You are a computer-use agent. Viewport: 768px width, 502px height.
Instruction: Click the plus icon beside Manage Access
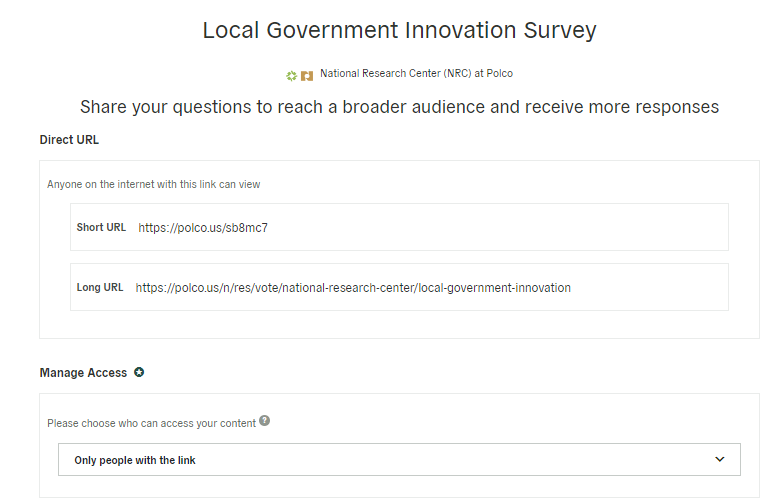coord(139,372)
